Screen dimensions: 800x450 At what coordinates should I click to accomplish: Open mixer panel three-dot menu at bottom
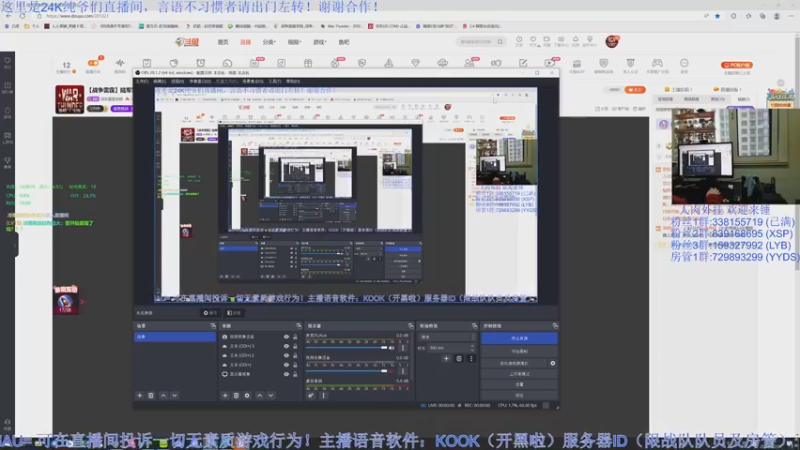323,395
